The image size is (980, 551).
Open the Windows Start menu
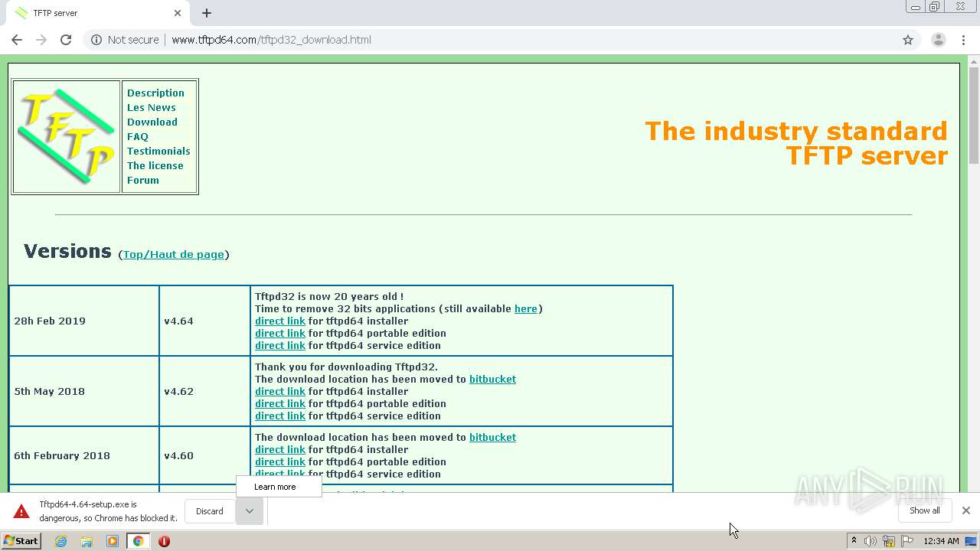[21, 541]
